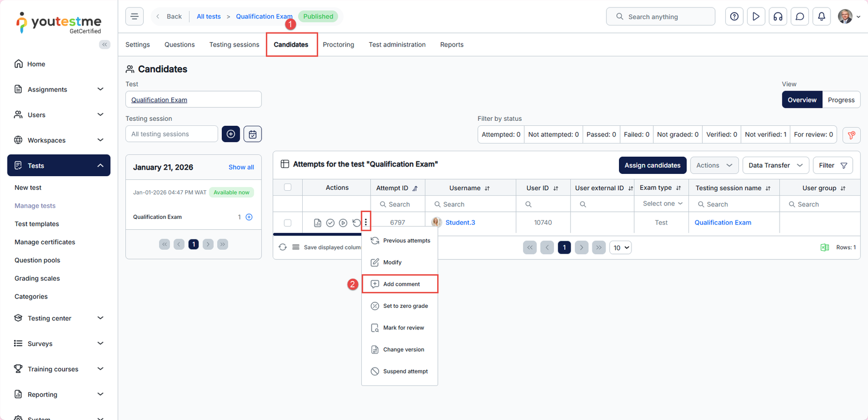Image resolution: width=868 pixels, height=420 pixels.
Task: Toggle the select-all checkbox in table header
Action: click(288, 188)
